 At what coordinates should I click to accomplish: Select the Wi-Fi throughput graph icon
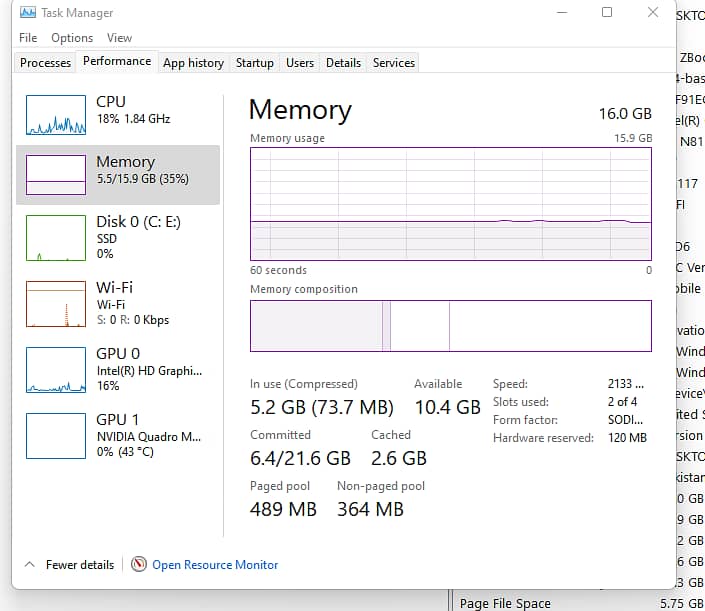[55, 304]
